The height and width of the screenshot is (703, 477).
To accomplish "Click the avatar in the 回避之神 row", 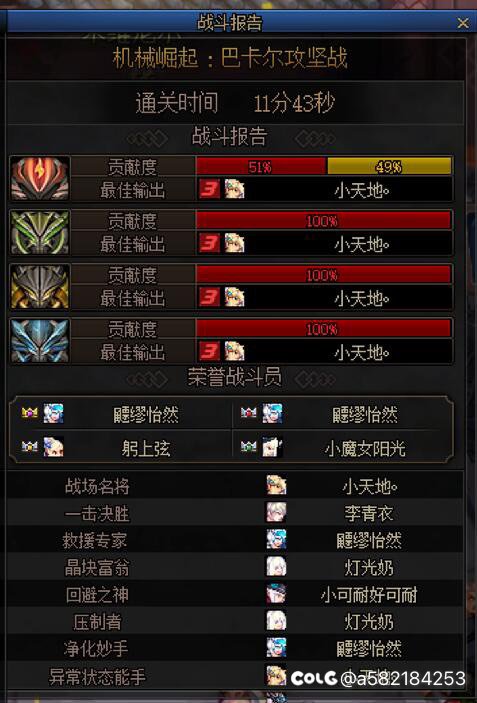I will pyautogui.click(x=276, y=594).
